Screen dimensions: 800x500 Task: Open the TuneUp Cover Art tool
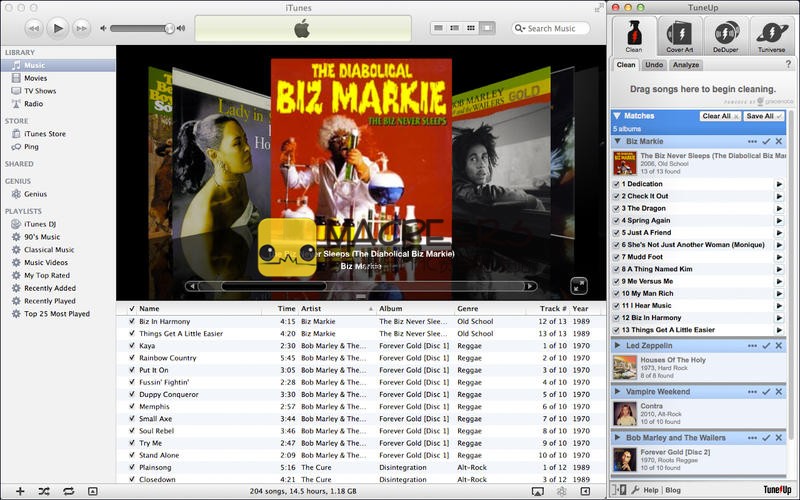tap(679, 36)
